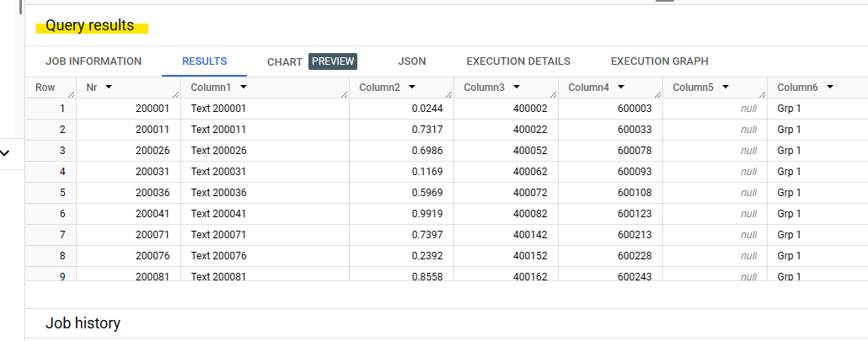Expand the Column5 header dropdown arrow
This screenshot has height=341, width=868.
click(x=725, y=88)
